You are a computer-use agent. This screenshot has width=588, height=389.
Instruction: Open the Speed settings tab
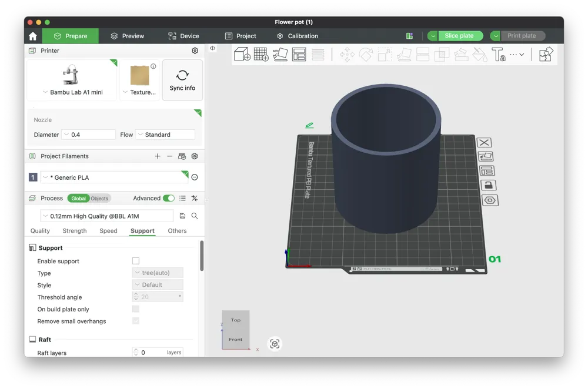coord(108,231)
